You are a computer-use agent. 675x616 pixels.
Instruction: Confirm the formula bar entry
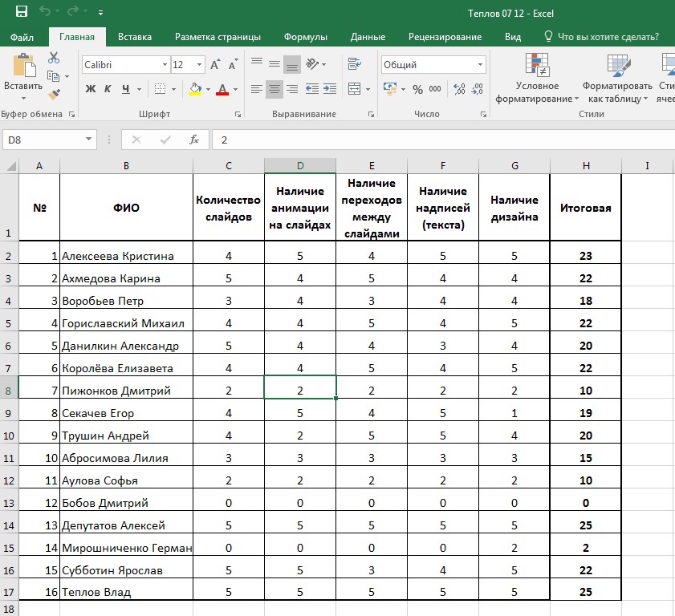tap(165, 140)
